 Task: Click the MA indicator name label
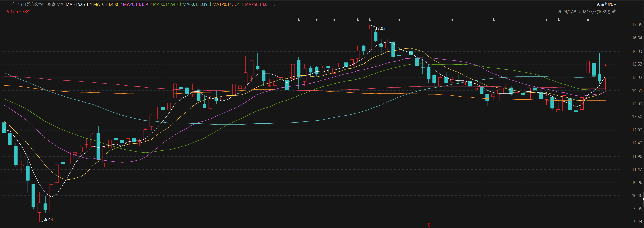60,4
